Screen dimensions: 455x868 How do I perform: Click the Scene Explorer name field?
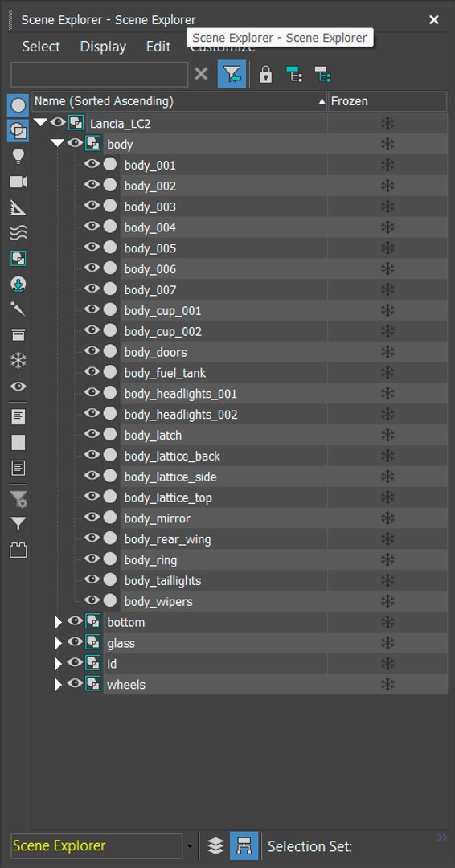coord(96,845)
